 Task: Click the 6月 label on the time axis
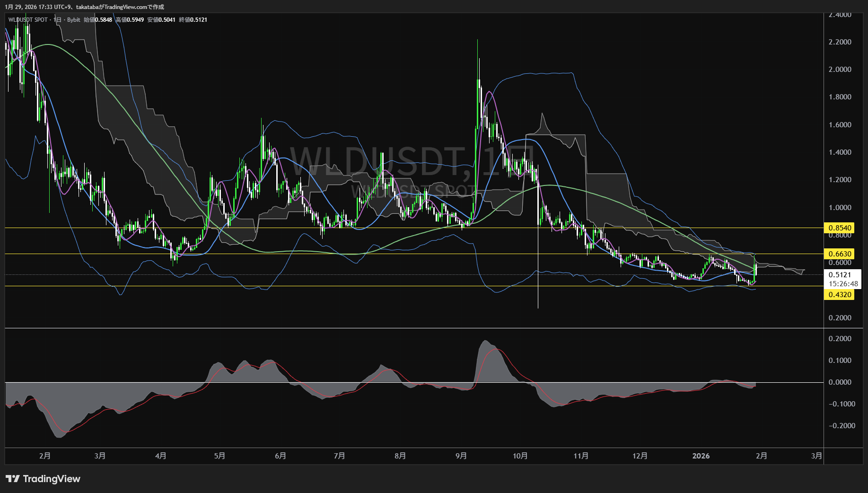click(x=281, y=456)
